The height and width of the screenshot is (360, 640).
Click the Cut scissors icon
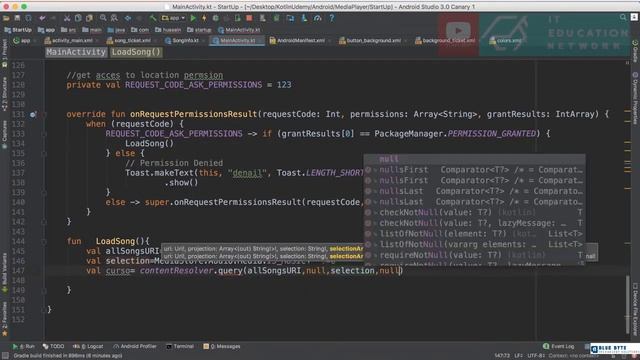click(67, 18)
